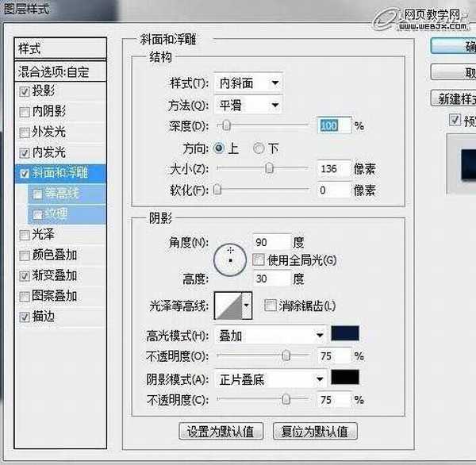Open the 方法 (Technique) dropdown showing 平滑
Viewport: 476px width, 465px height.
[248, 104]
